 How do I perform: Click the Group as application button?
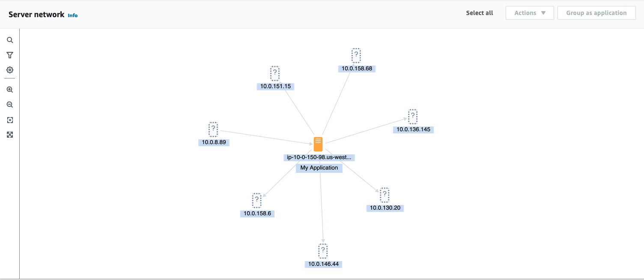[x=596, y=12]
